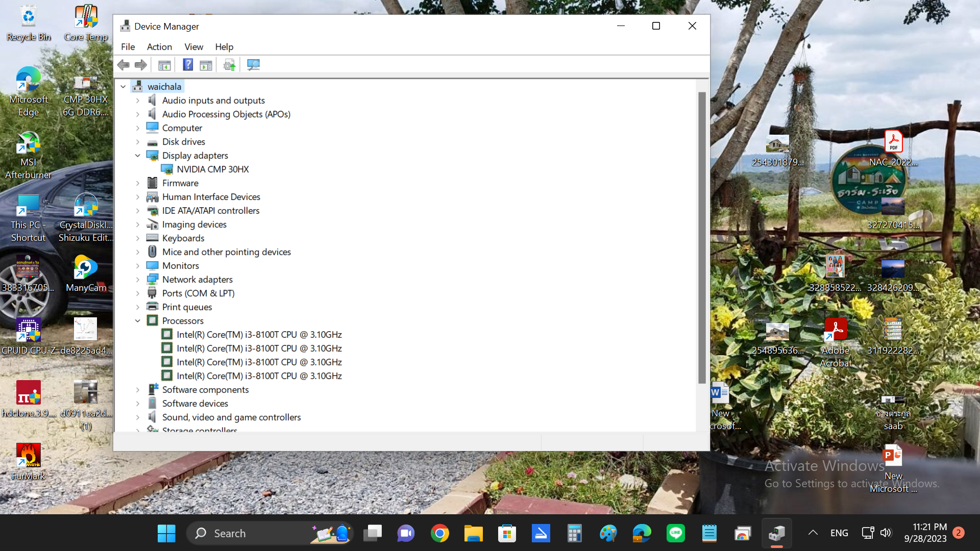Open Microsoft Store from taskbar
The height and width of the screenshot is (551, 980).
coord(507,533)
